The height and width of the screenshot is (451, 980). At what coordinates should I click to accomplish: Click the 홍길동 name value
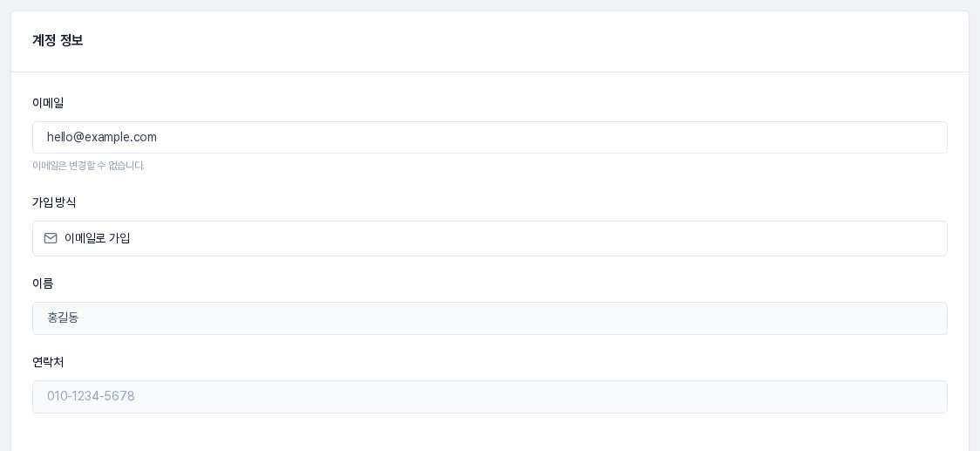tap(63, 318)
